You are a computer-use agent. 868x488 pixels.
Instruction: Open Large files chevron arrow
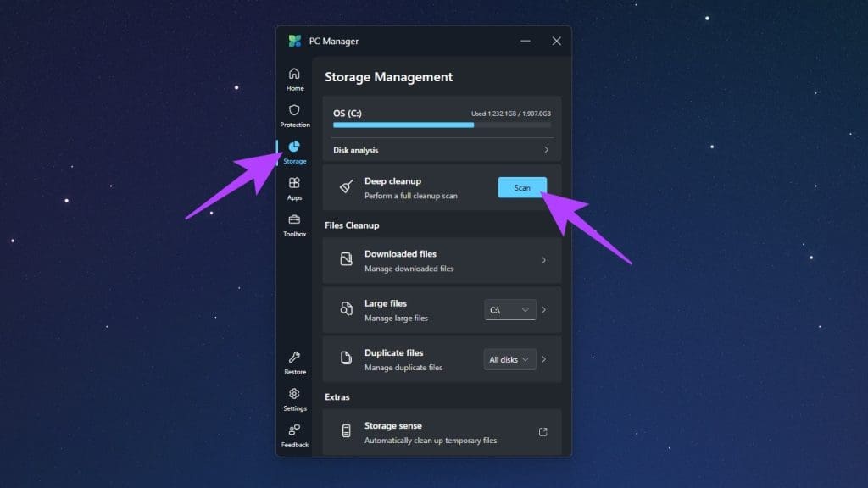click(544, 310)
